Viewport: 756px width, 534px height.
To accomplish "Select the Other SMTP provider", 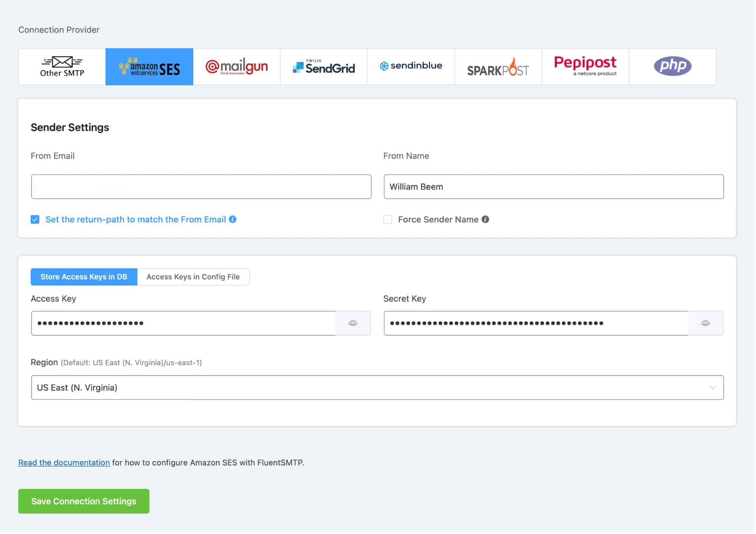I will click(x=62, y=67).
